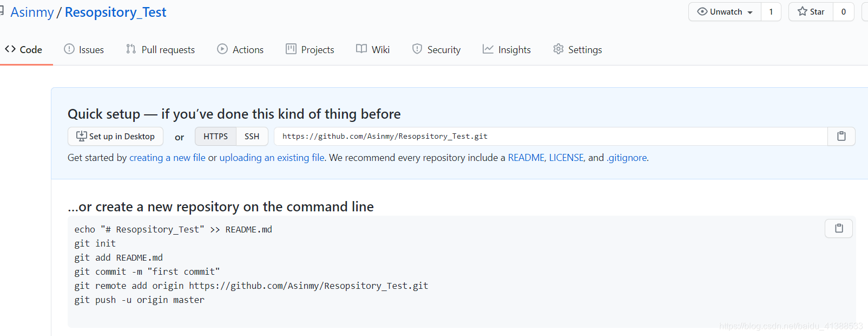Copy the clone URL to clipboard

coord(841,137)
